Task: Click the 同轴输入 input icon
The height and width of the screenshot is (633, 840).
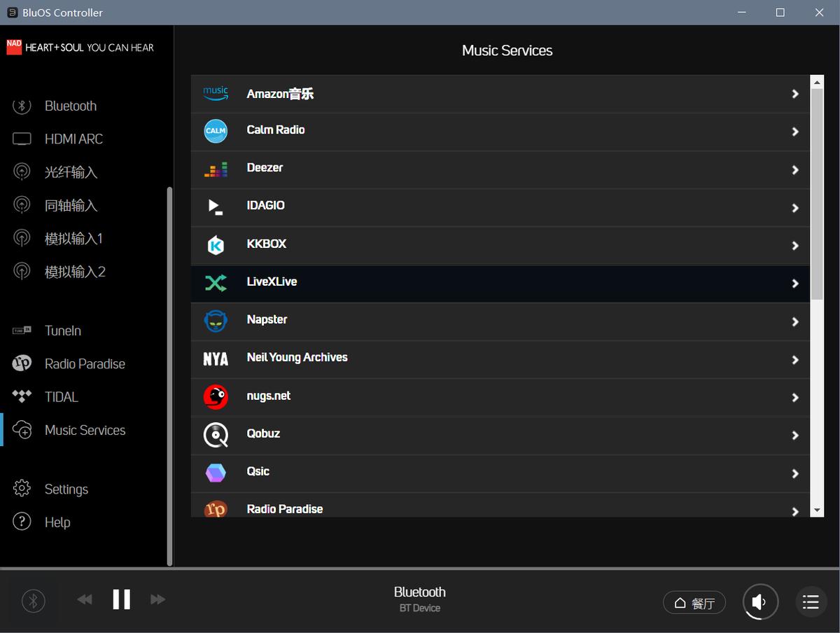Action: click(x=22, y=205)
